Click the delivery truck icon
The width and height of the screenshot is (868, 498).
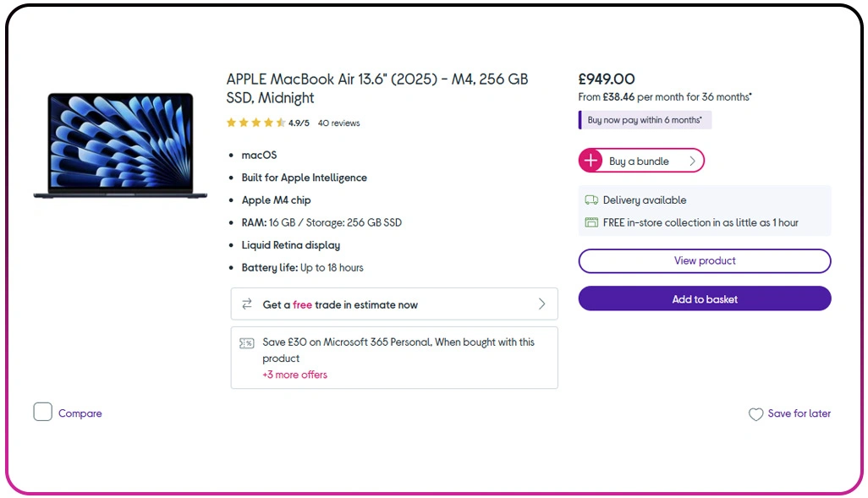[591, 200]
